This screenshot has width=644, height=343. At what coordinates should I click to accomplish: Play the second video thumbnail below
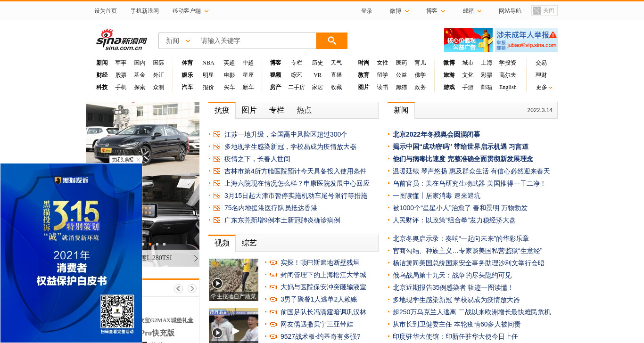[x=233, y=326]
